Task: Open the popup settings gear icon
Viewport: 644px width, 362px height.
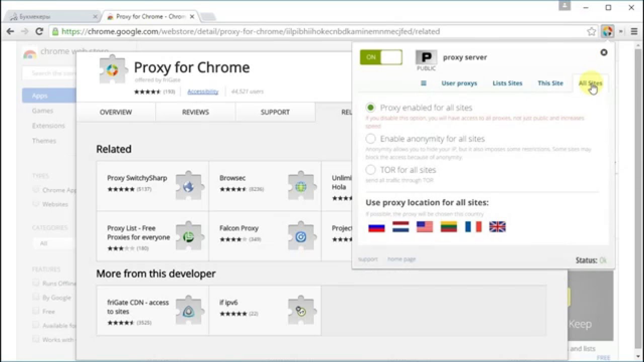Action: [x=604, y=52]
